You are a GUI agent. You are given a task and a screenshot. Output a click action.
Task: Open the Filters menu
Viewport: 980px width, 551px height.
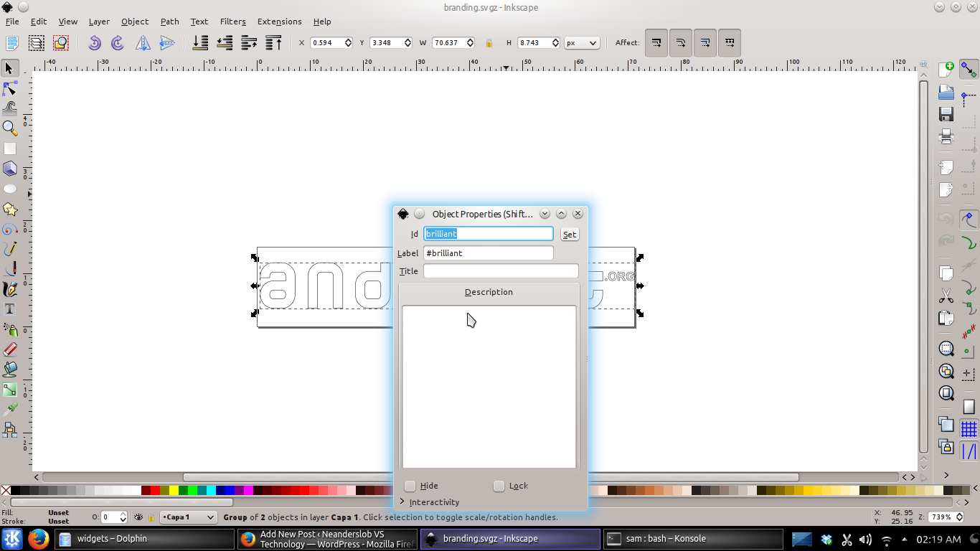point(232,22)
